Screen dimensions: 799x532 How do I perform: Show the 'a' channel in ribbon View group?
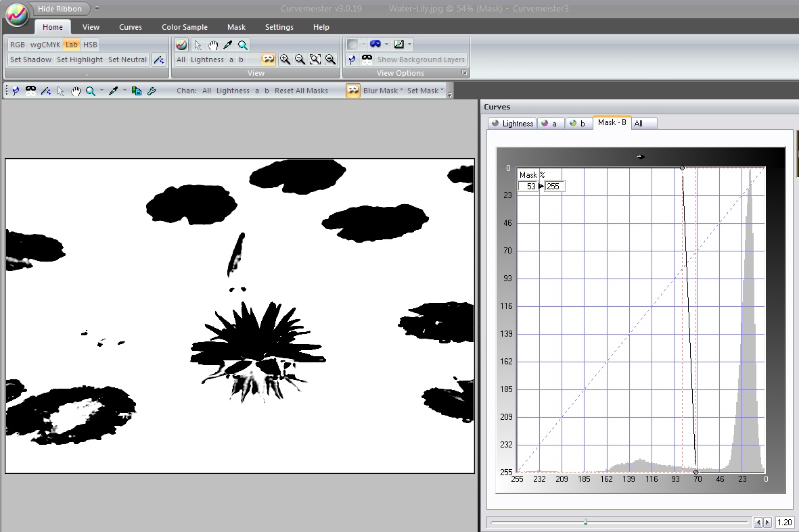(231, 59)
